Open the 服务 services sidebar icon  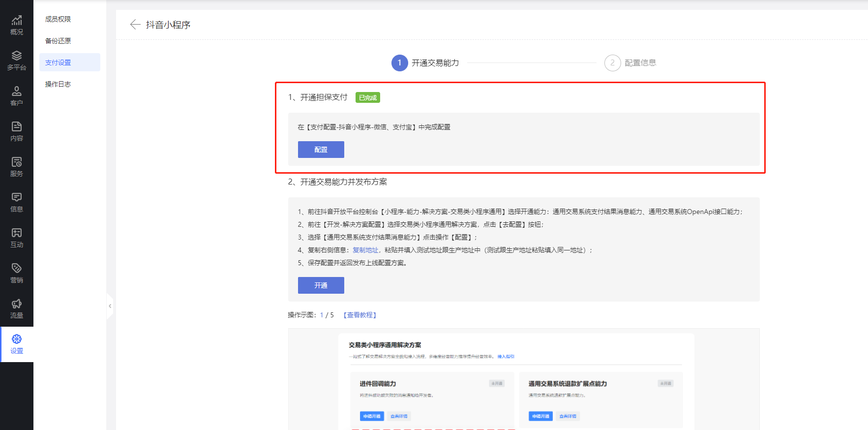(x=17, y=167)
